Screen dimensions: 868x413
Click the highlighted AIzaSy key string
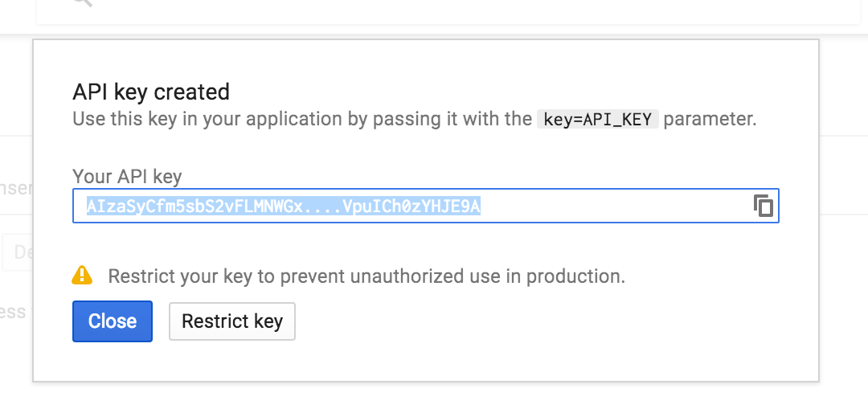click(284, 206)
